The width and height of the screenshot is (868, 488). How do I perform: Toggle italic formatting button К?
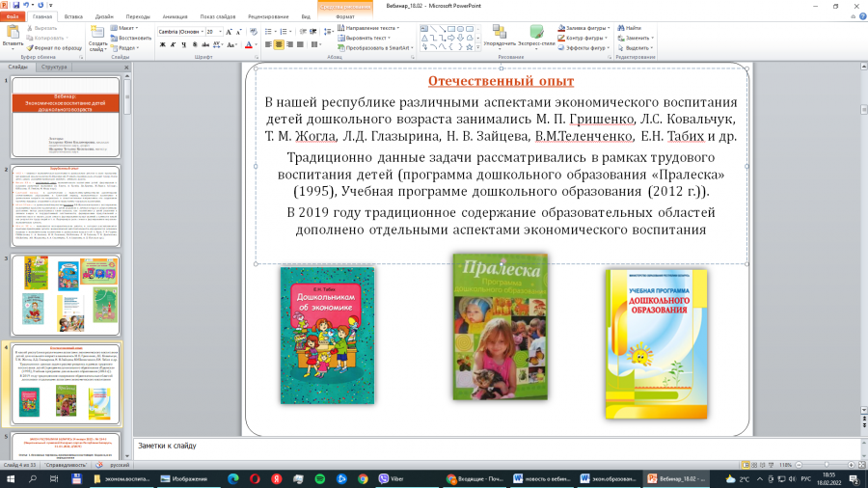click(174, 44)
